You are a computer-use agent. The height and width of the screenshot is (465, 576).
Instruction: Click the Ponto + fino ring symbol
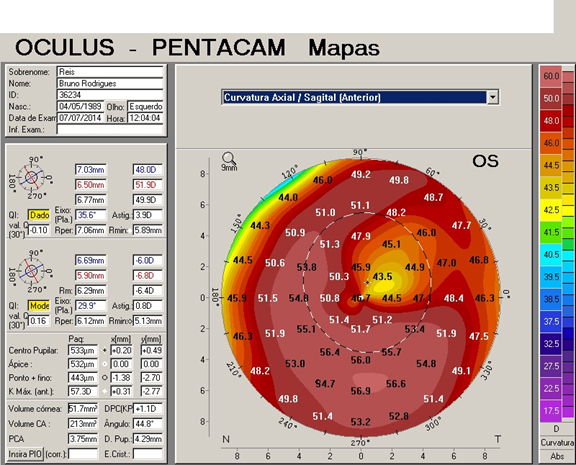[x=105, y=378]
